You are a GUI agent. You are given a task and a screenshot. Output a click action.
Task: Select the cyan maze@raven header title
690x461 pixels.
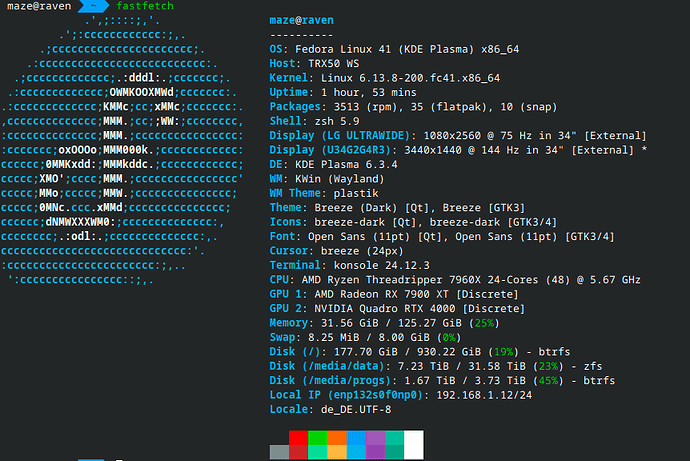(301, 20)
